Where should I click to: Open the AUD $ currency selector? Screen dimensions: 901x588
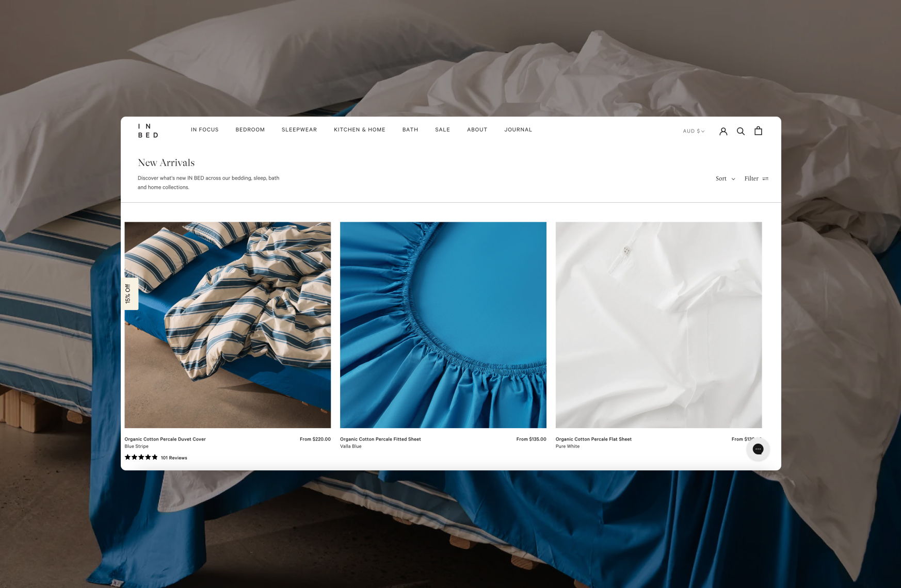point(694,131)
